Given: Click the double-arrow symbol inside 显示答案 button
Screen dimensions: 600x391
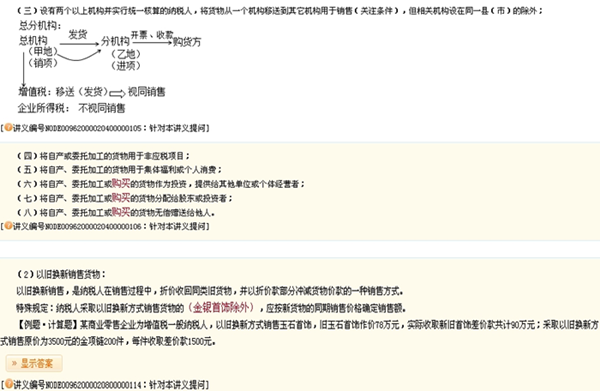Looking at the screenshot, I should [15, 363].
